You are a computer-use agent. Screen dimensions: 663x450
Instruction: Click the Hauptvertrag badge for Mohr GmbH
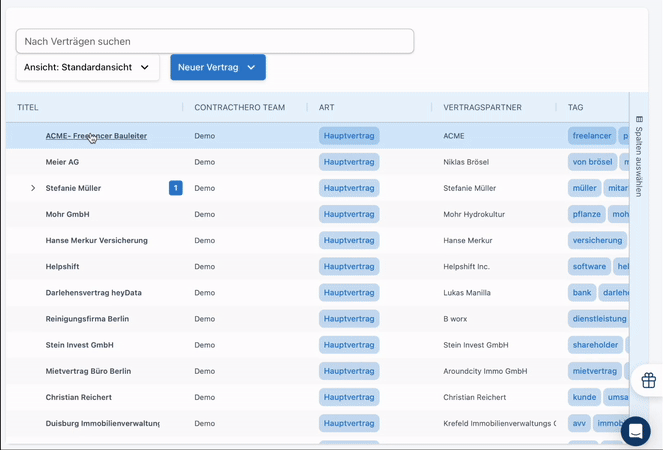(x=349, y=214)
